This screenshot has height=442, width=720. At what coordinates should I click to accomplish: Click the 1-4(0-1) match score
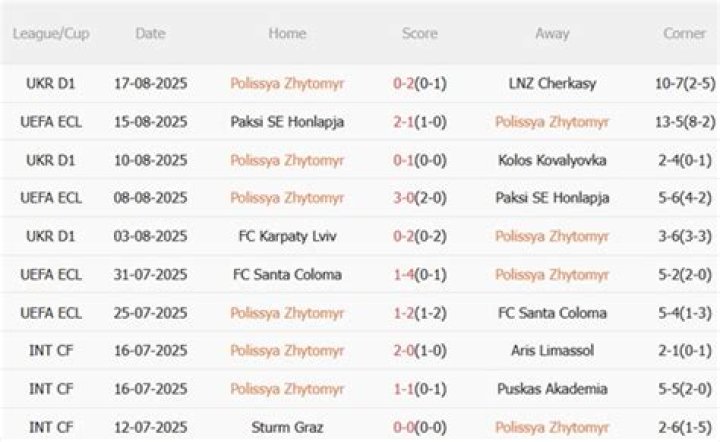pyautogui.click(x=420, y=274)
